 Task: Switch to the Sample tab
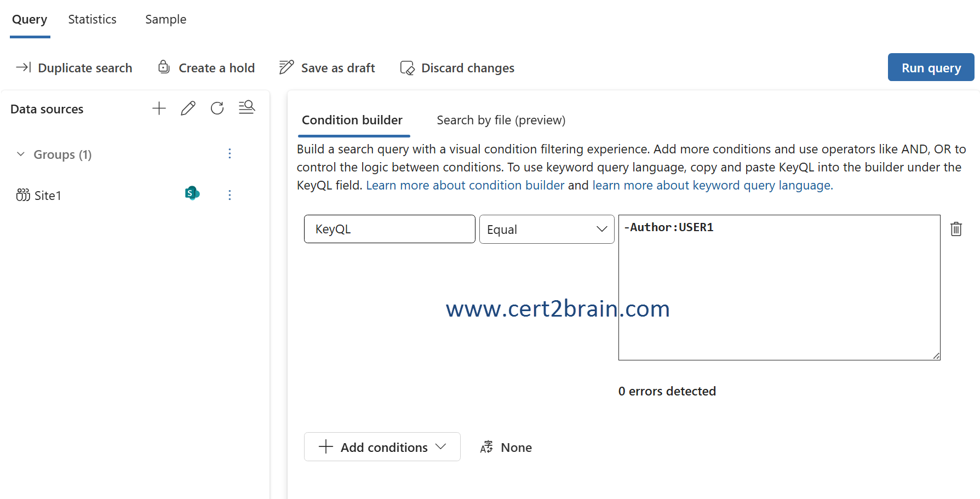[x=165, y=20]
